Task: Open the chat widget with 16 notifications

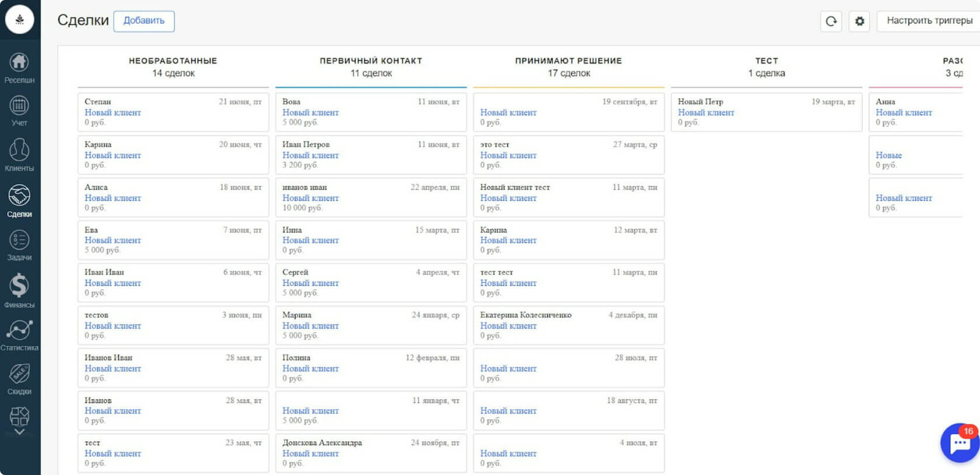Action: pos(960,444)
